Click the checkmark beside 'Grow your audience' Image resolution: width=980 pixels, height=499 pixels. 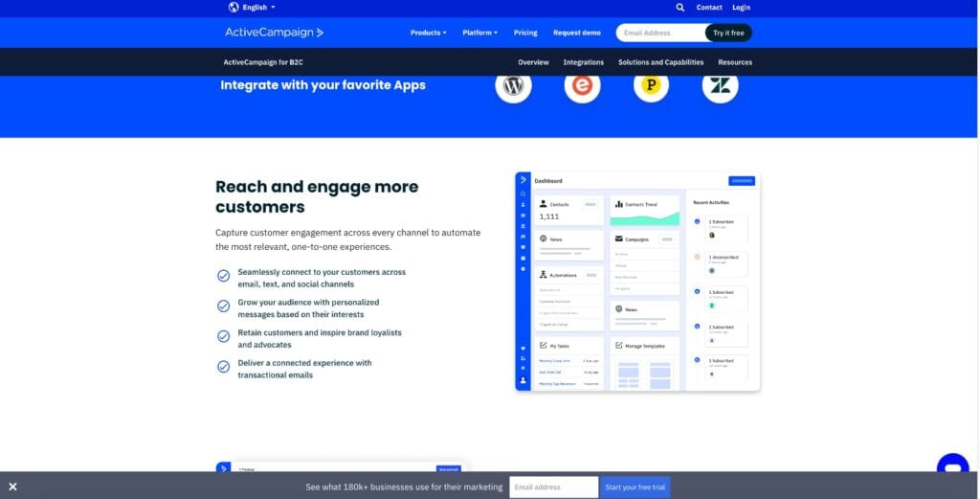(x=223, y=306)
